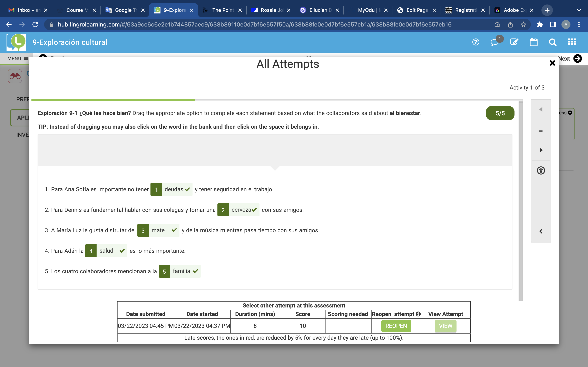
Task: Open the calendar icon in header
Action: [533, 42]
